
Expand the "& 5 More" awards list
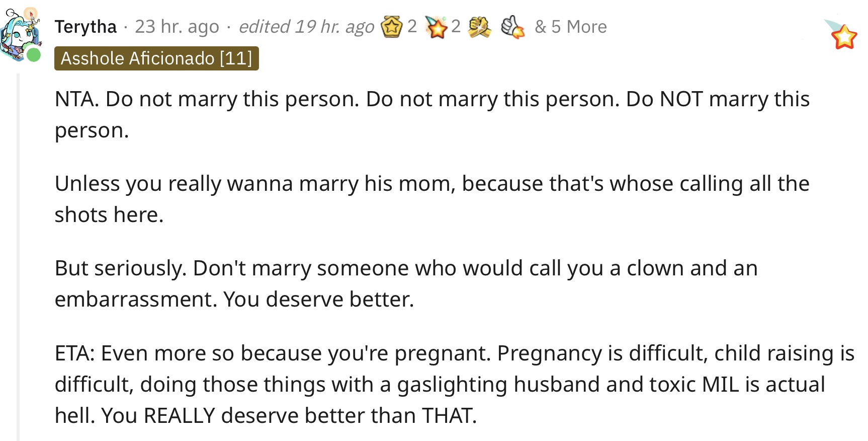pyautogui.click(x=571, y=27)
